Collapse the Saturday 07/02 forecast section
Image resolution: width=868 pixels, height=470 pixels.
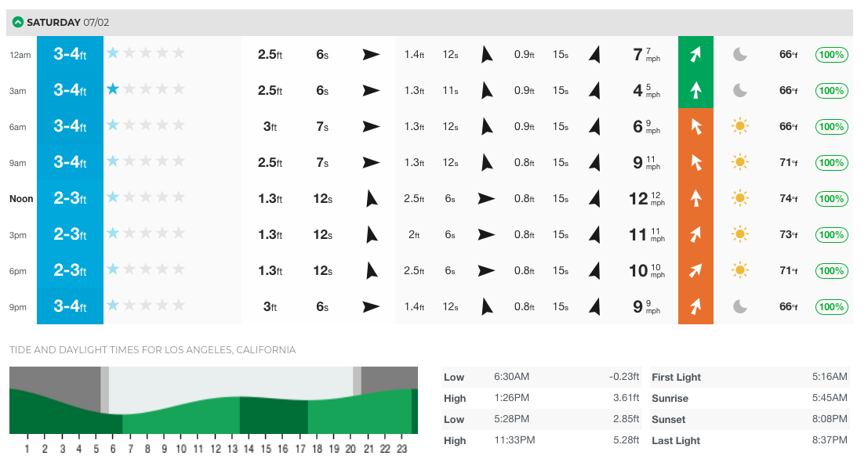pyautogui.click(x=17, y=23)
